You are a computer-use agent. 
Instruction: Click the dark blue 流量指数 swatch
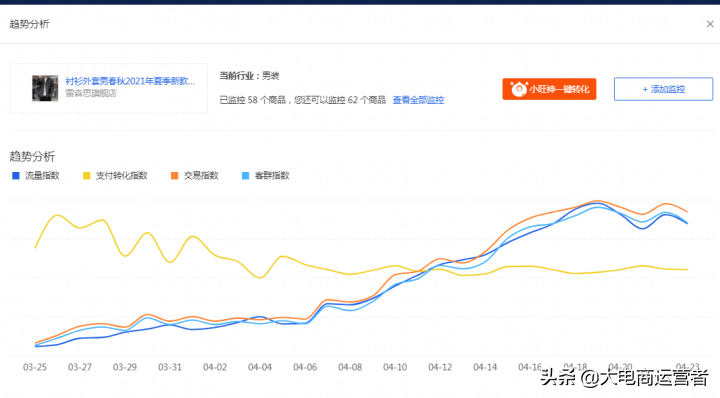click(16, 175)
